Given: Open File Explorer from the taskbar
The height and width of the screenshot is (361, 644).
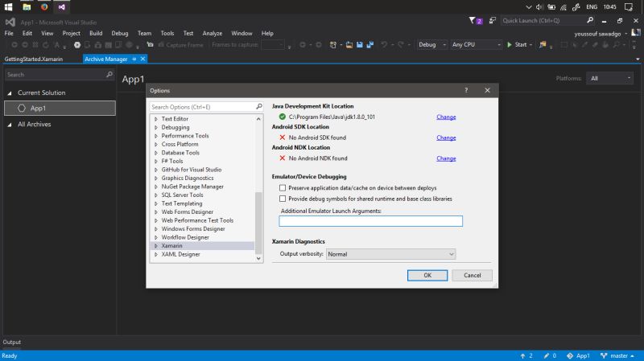Looking at the screenshot, I should pos(27,7).
